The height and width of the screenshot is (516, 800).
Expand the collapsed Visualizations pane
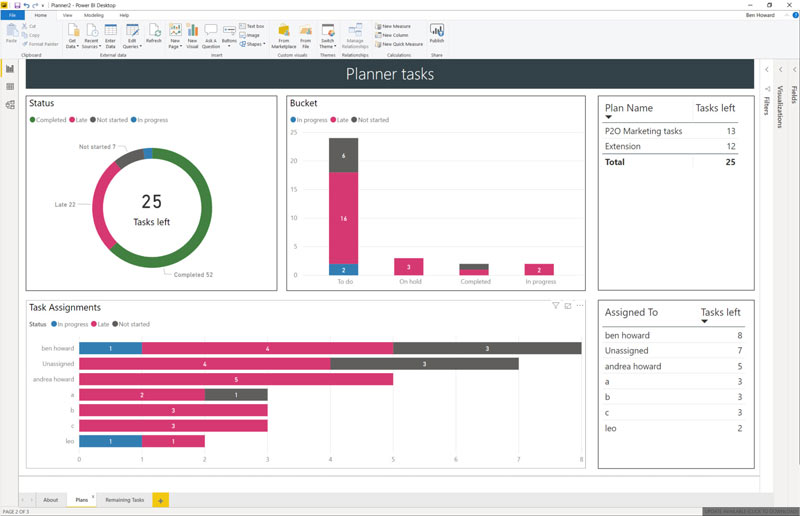(781, 69)
